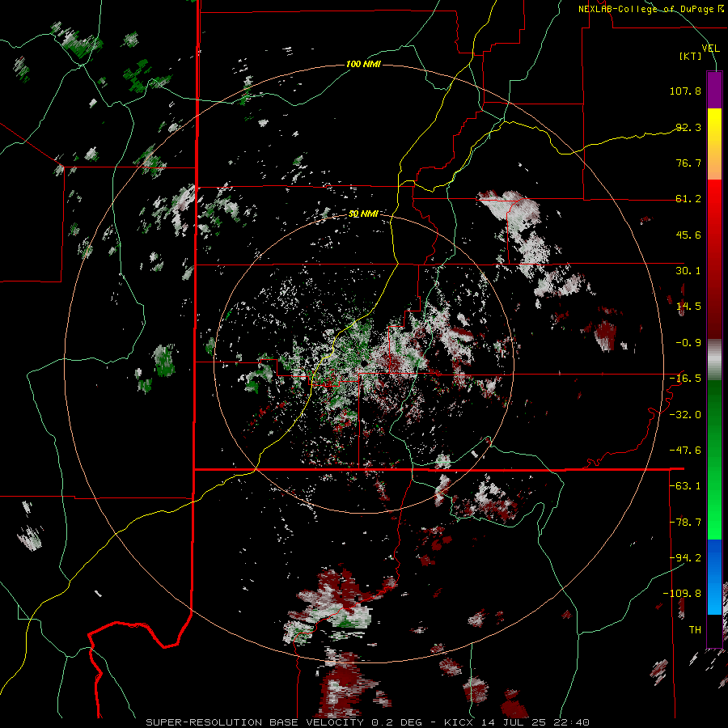Click the 100 NMI range ring label
The height and width of the screenshot is (728, 728).
pyautogui.click(x=363, y=64)
